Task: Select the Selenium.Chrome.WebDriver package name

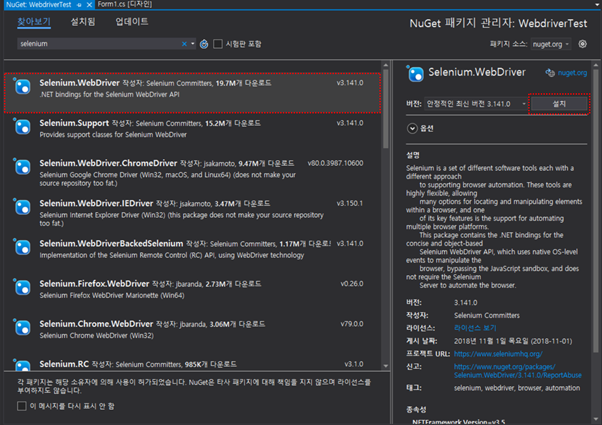Action: click(x=96, y=324)
